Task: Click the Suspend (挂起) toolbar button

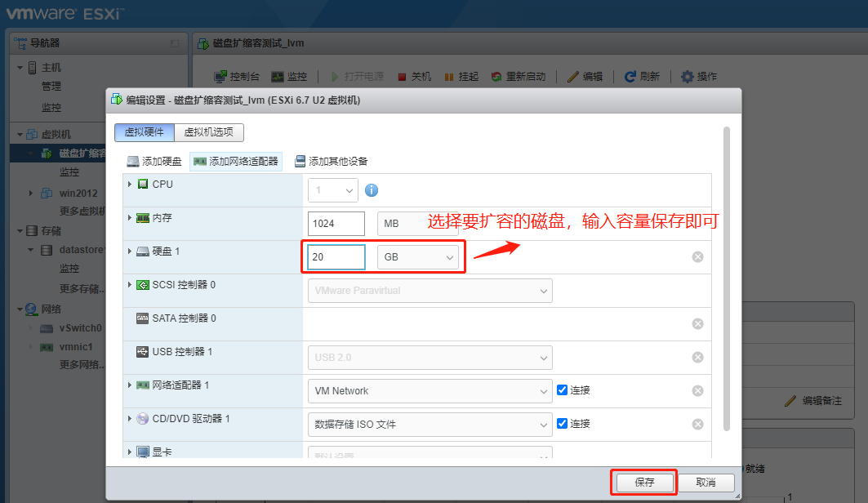Action: [x=461, y=77]
